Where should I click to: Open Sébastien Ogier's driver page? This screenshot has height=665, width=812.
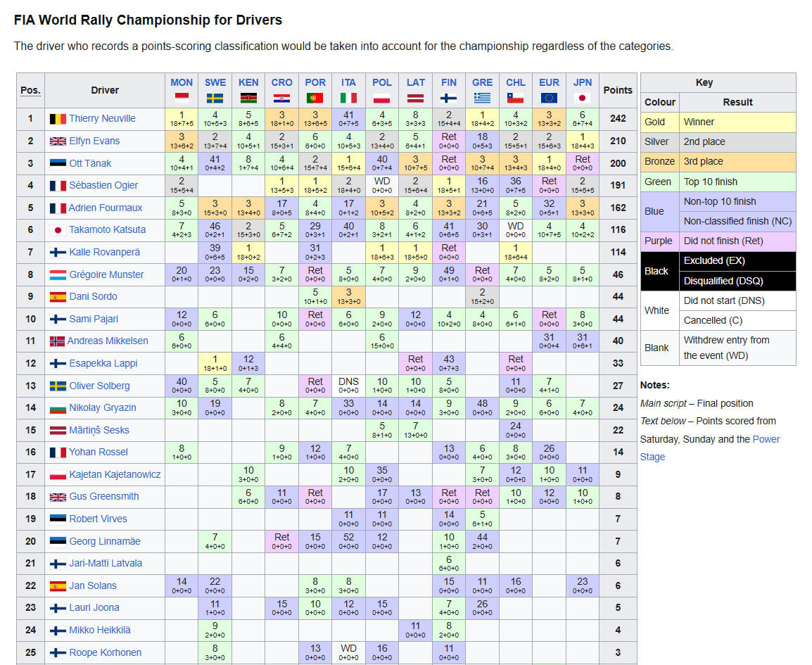103,185
